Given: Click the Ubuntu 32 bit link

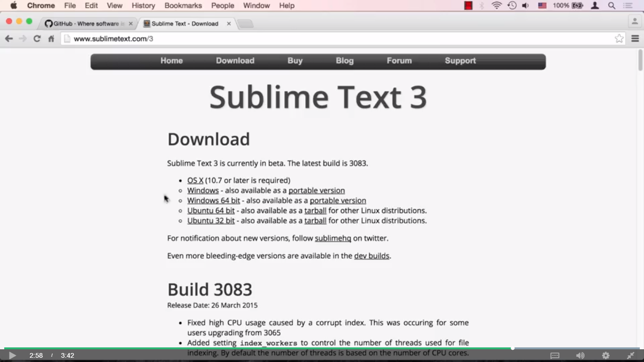Looking at the screenshot, I should pos(211,221).
